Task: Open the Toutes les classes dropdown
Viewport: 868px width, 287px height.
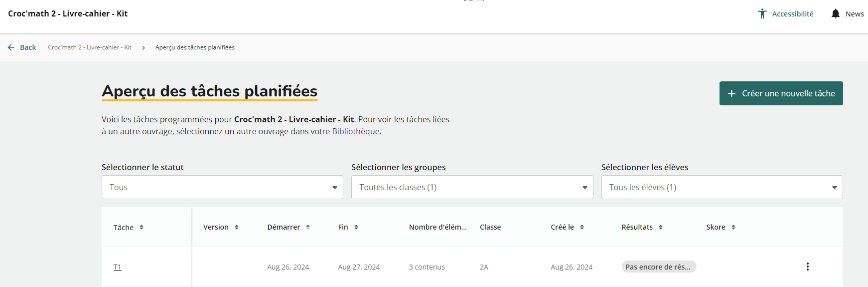Action: point(472,187)
